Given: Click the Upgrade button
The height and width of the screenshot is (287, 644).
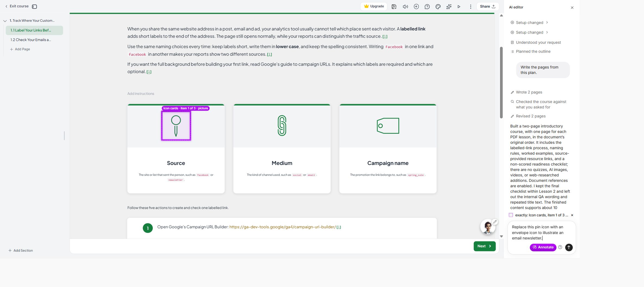Looking at the screenshot, I should coord(374,6).
